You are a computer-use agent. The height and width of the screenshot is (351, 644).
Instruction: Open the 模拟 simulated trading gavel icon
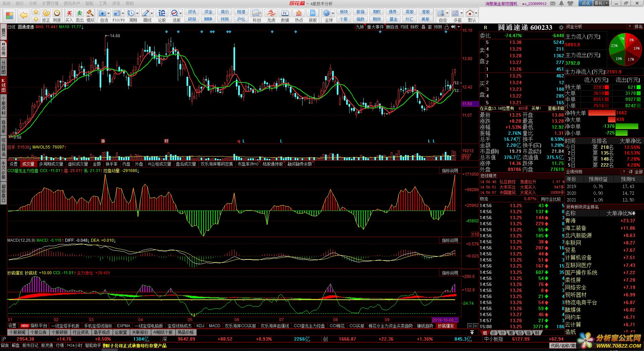point(90,15)
